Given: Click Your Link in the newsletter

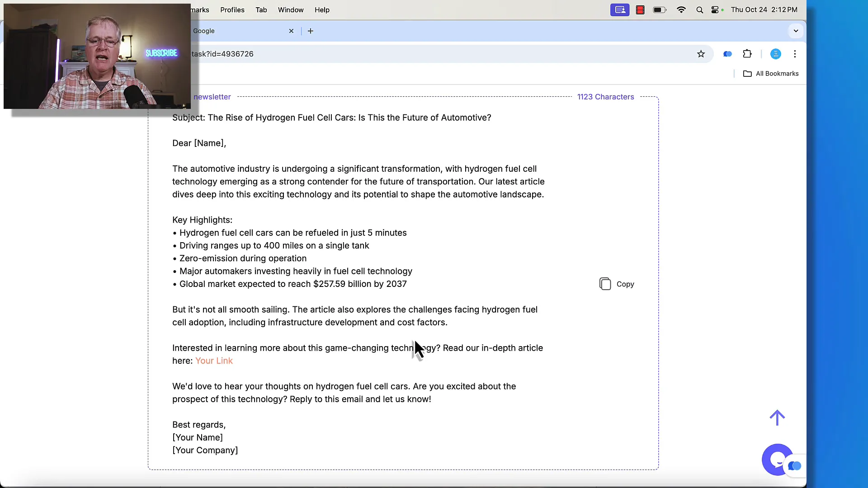Looking at the screenshot, I should click(x=214, y=361).
